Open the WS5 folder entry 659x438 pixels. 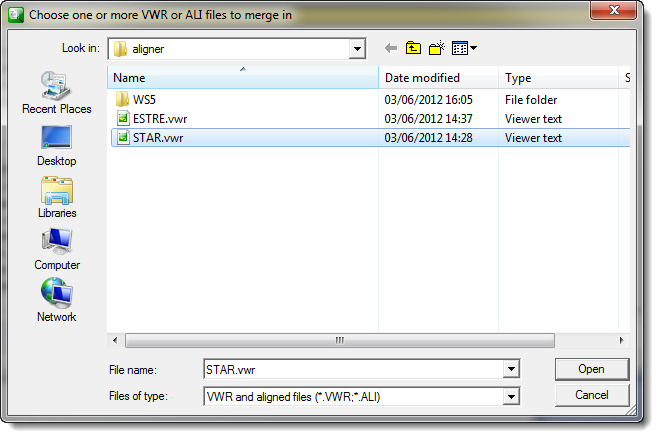click(x=144, y=100)
